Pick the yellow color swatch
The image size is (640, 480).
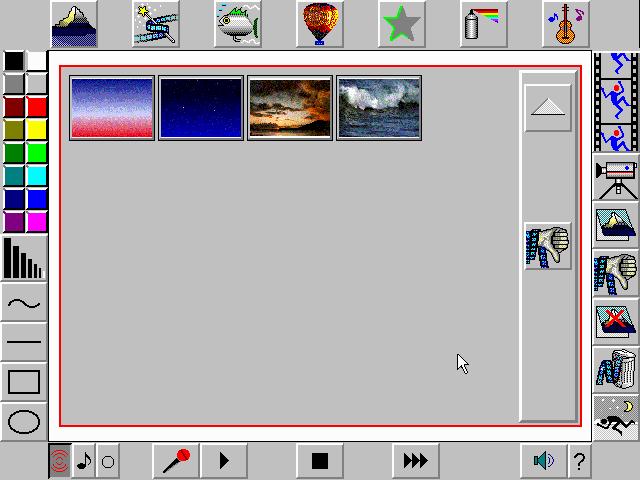click(37, 130)
